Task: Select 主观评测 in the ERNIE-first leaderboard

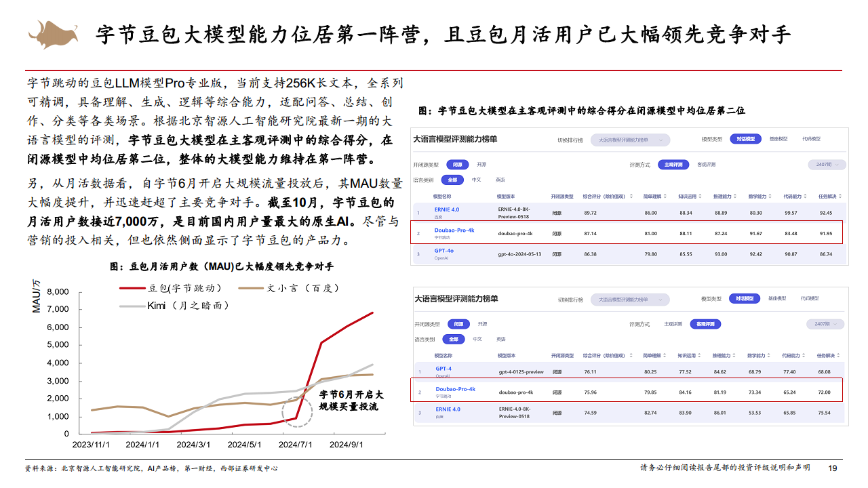Action: pyautogui.click(x=673, y=165)
